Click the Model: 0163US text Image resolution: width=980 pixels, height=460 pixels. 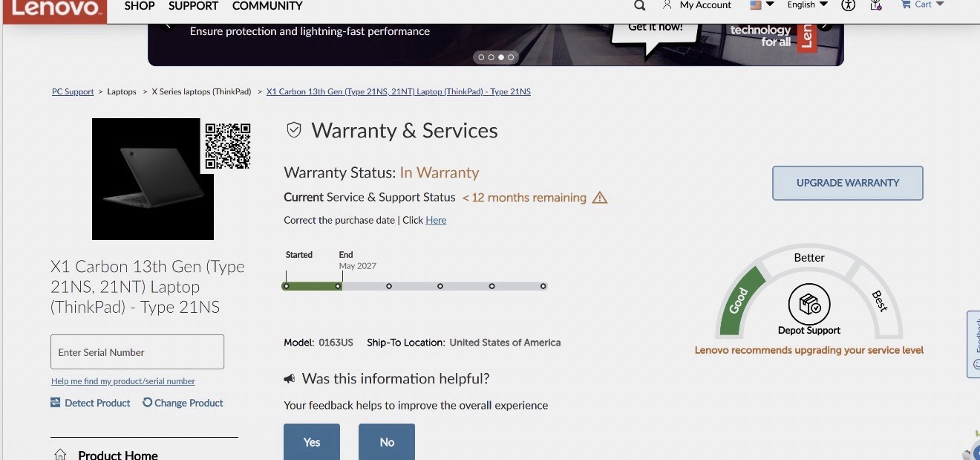pos(318,343)
